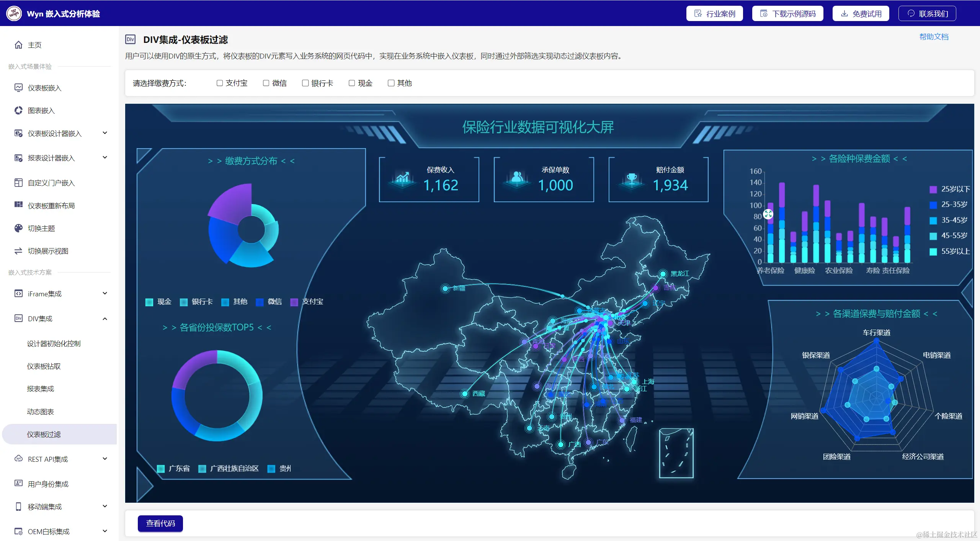Open the 仪表板钻取 menu item
This screenshot has width=980, height=541.
[x=44, y=366]
